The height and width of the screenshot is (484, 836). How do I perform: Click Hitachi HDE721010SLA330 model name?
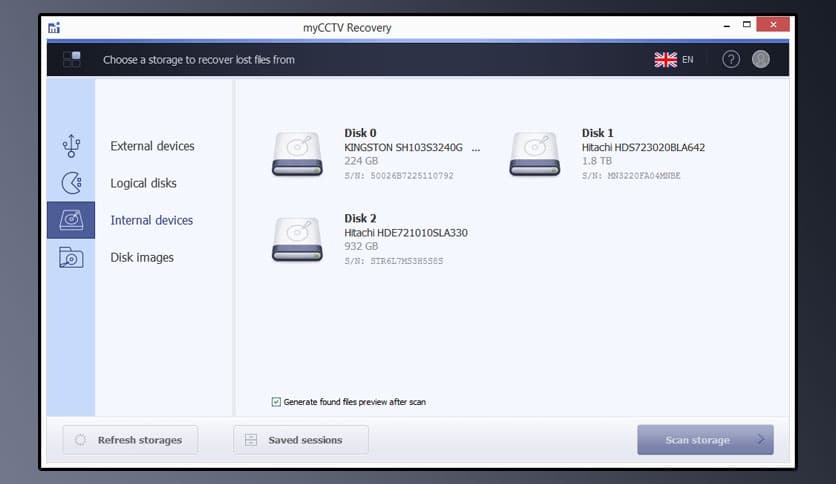coord(406,233)
